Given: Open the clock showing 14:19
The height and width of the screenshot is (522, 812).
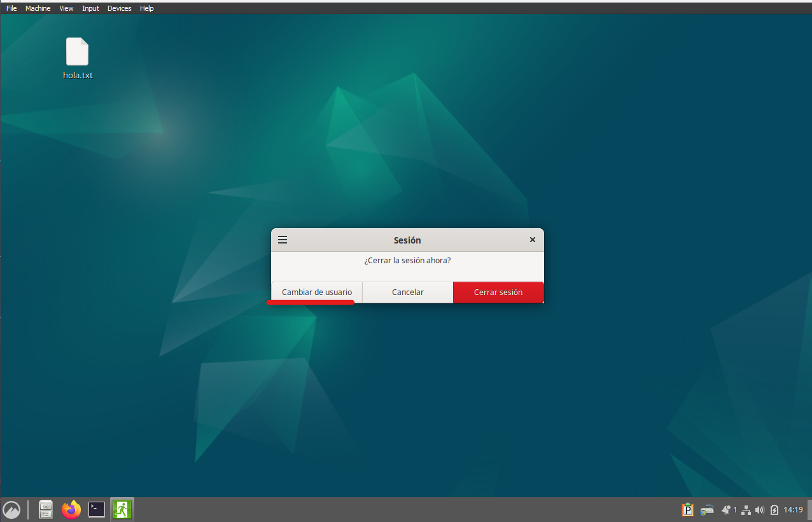Looking at the screenshot, I should [x=793, y=510].
